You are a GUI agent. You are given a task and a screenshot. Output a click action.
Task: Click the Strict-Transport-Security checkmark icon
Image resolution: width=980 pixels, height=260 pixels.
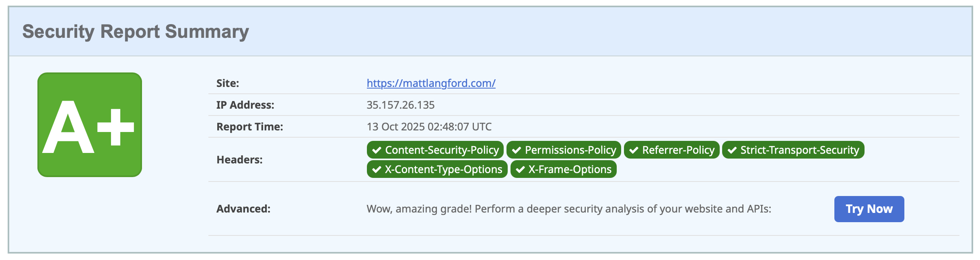(x=732, y=150)
